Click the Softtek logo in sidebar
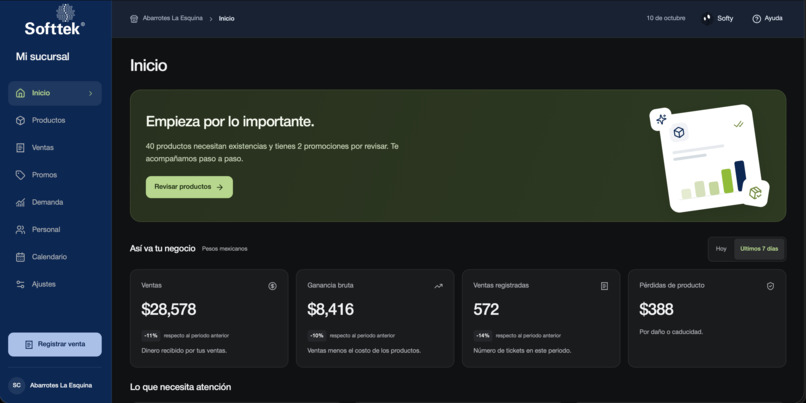 tap(55, 20)
